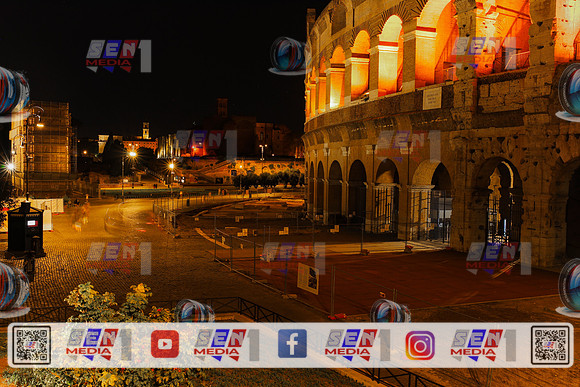The height and width of the screenshot is (387, 580).
Task: Tap the Instagram icon in the banner
Action: 420,345
